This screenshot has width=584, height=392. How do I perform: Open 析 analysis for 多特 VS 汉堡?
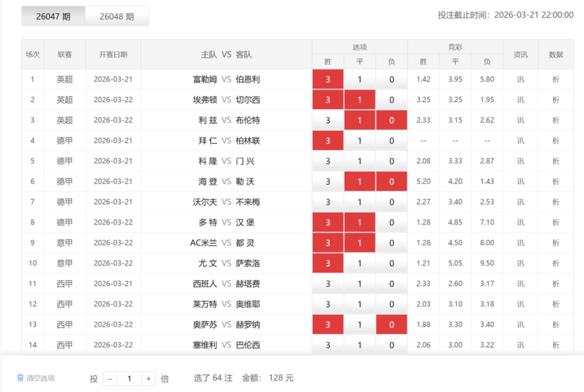tap(555, 222)
